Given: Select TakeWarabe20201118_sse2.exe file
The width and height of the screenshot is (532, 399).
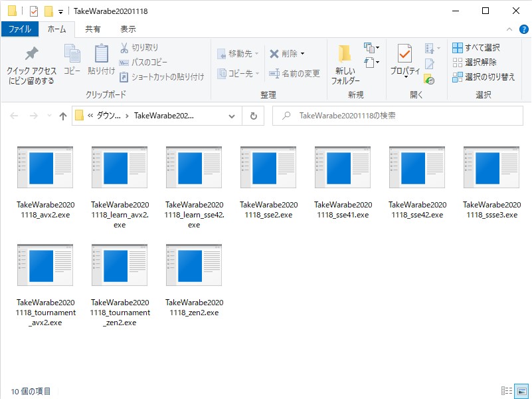Looking at the screenshot, I should coord(268,184).
